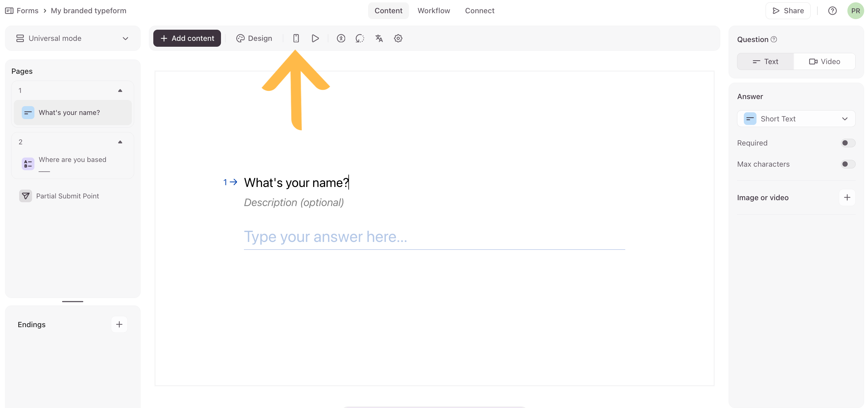Viewport: 868px width, 408px height.
Task: Click the Partial Submit Point funnel icon
Action: click(26, 196)
